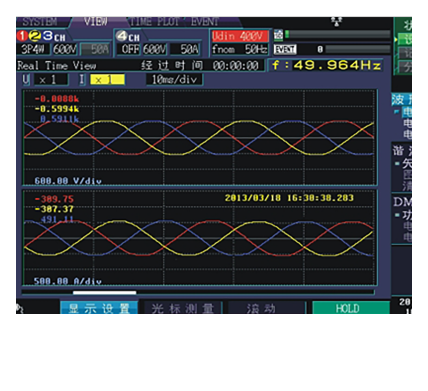The image size is (428, 391).
Task: Click the white waveform scroll position bar
Action: 104,293
